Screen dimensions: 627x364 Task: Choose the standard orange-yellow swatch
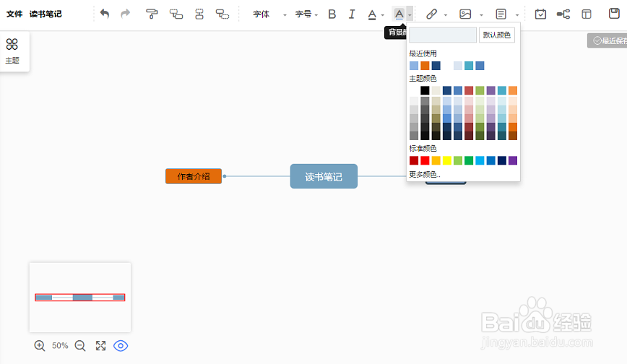(436, 160)
